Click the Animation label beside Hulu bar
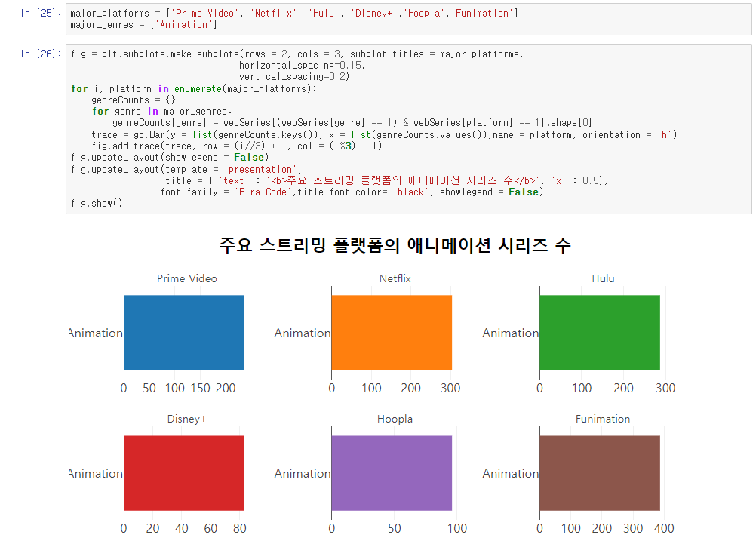756x547 pixels. pos(511,333)
